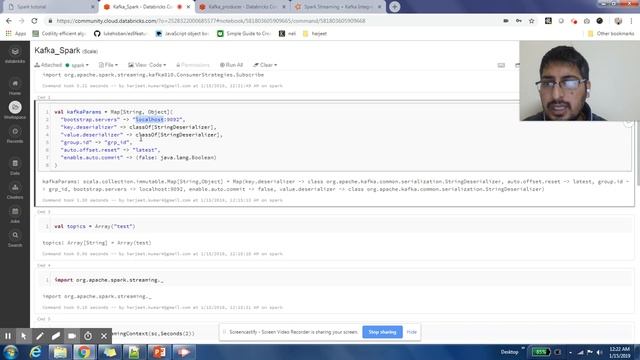Open the Chrome three-dot menu

[631, 21]
